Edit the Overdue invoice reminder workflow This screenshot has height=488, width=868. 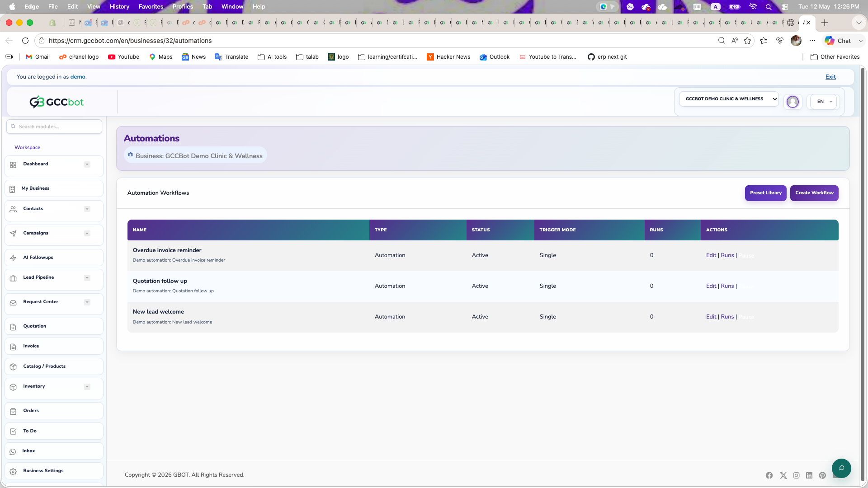[711, 255]
